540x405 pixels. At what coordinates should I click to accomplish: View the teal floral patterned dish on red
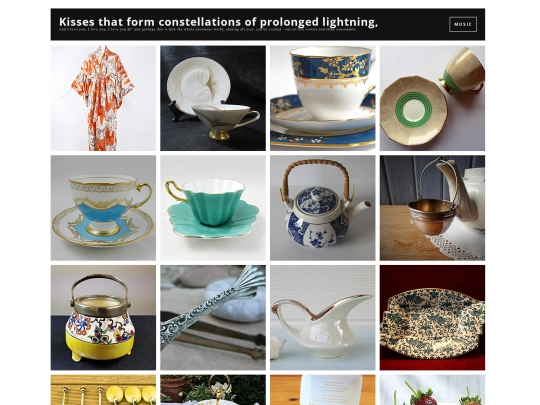tap(432, 318)
